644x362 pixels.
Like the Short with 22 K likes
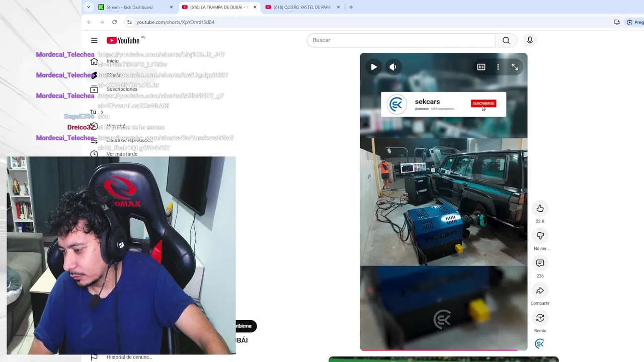click(x=540, y=208)
